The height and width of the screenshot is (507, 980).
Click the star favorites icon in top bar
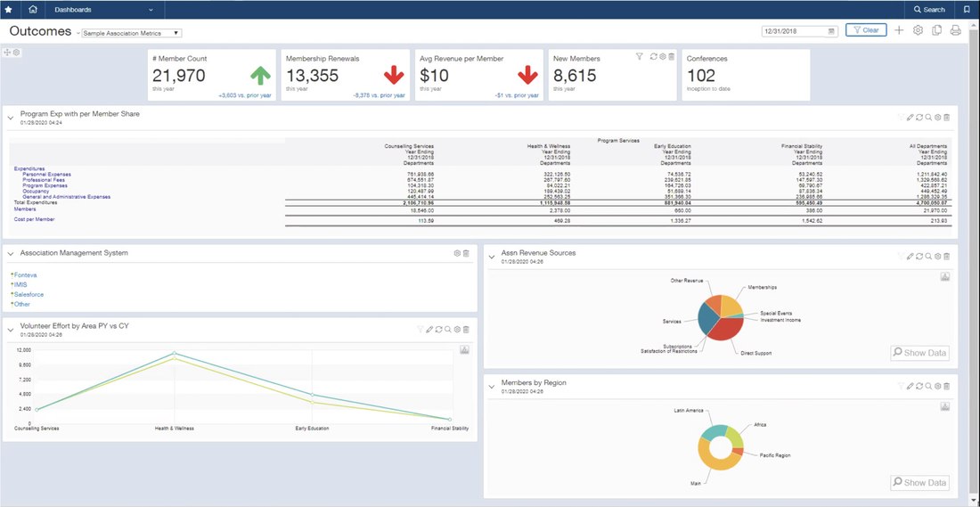[8, 10]
